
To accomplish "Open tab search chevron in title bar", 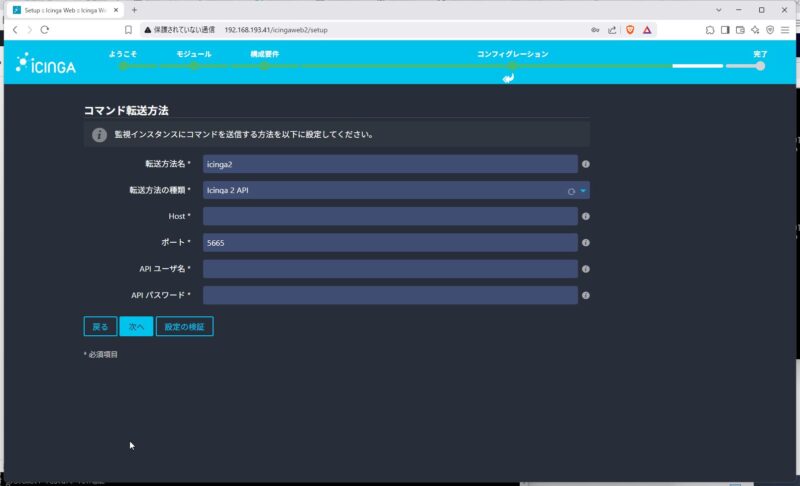I will click(718, 10).
